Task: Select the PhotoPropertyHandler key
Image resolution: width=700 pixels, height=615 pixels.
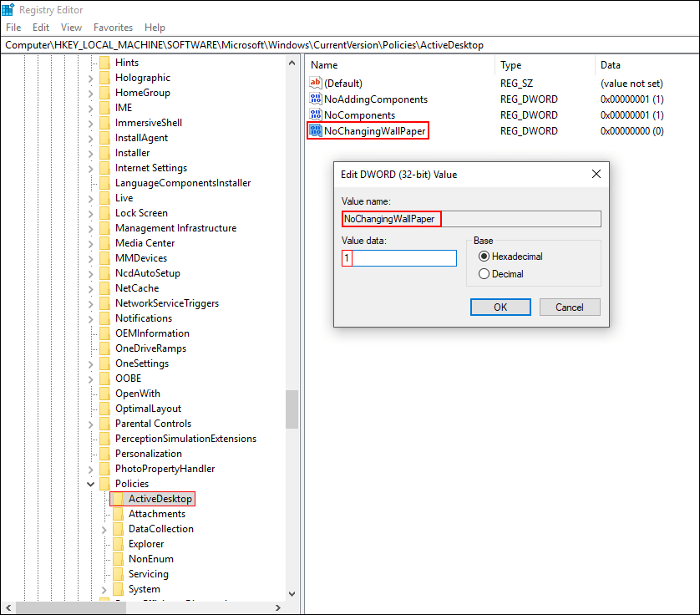Action: (x=165, y=469)
